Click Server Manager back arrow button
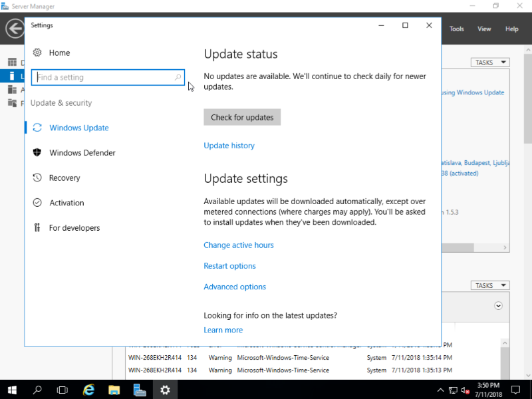 click(15, 29)
